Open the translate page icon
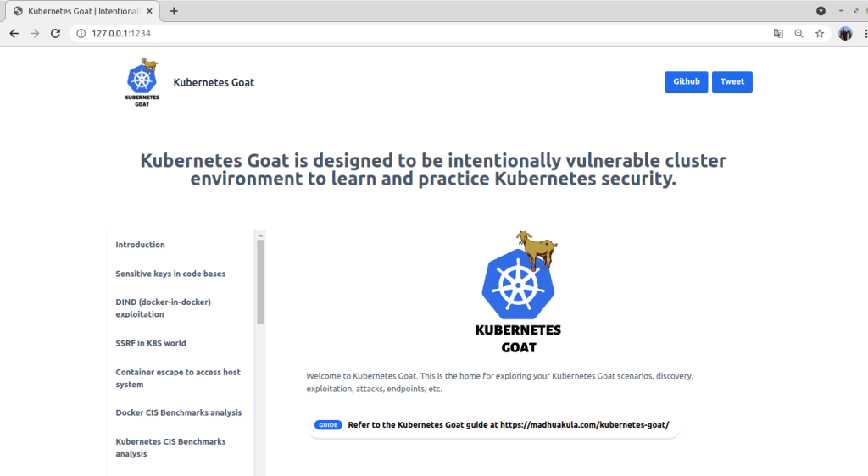This screenshot has width=868, height=476. pyautogui.click(x=778, y=34)
